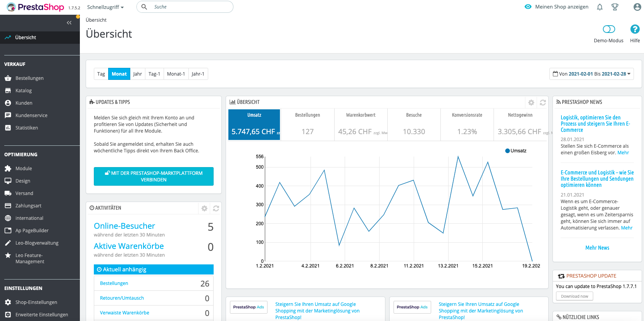Click the eye icon Meinen Shop anzeigen
This screenshot has width=644, height=321.
pos(528,7)
